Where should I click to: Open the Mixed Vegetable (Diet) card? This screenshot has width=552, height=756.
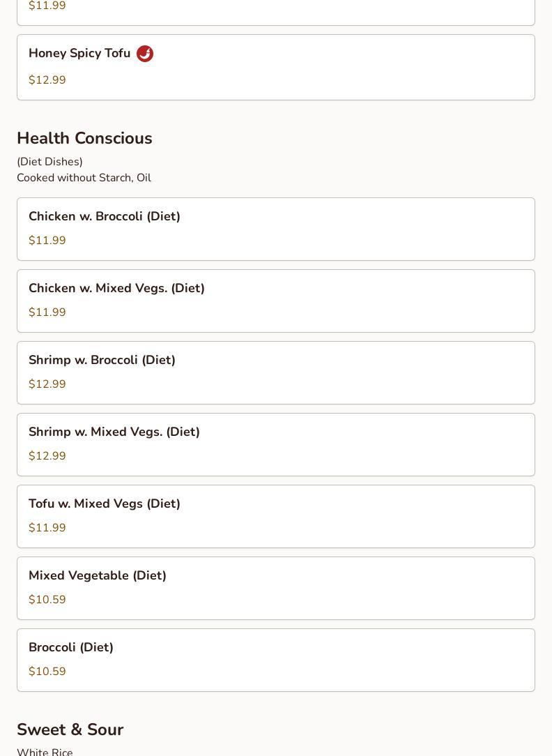click(x=276, y=588)
